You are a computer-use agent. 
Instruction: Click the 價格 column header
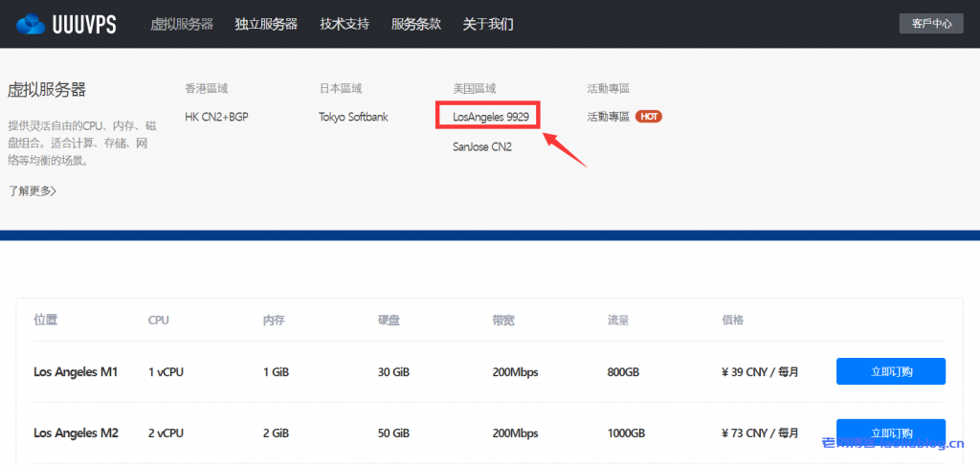[x=733, y=320]
